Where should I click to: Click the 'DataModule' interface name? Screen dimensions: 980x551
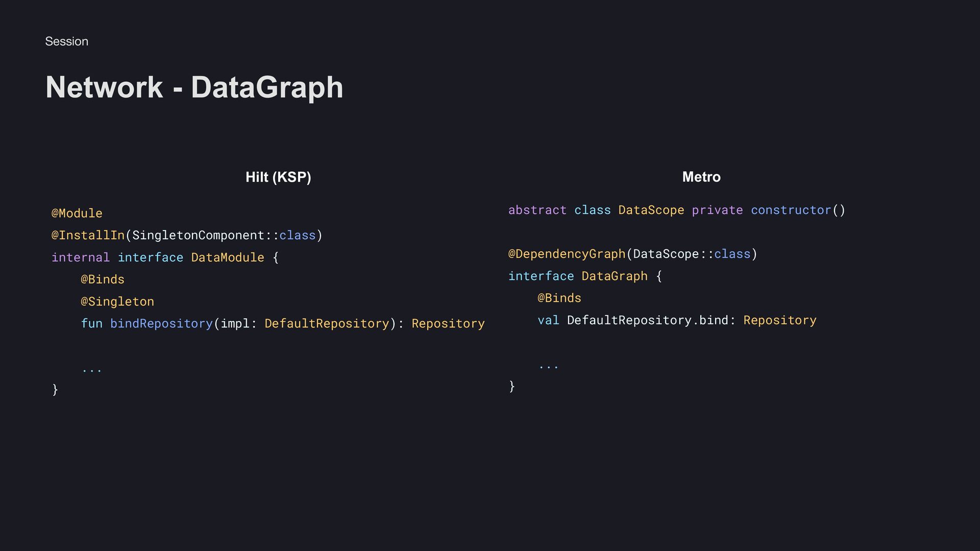pos(227,258)
